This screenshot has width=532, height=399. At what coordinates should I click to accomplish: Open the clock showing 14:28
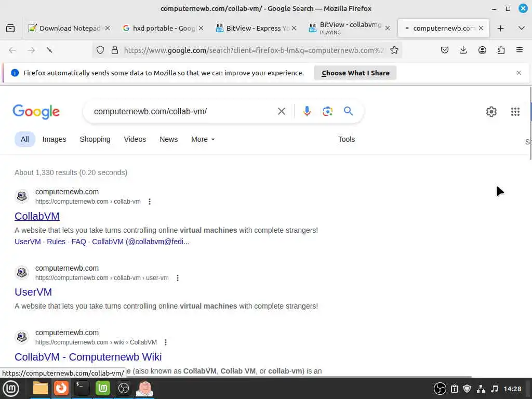[512, 389]
